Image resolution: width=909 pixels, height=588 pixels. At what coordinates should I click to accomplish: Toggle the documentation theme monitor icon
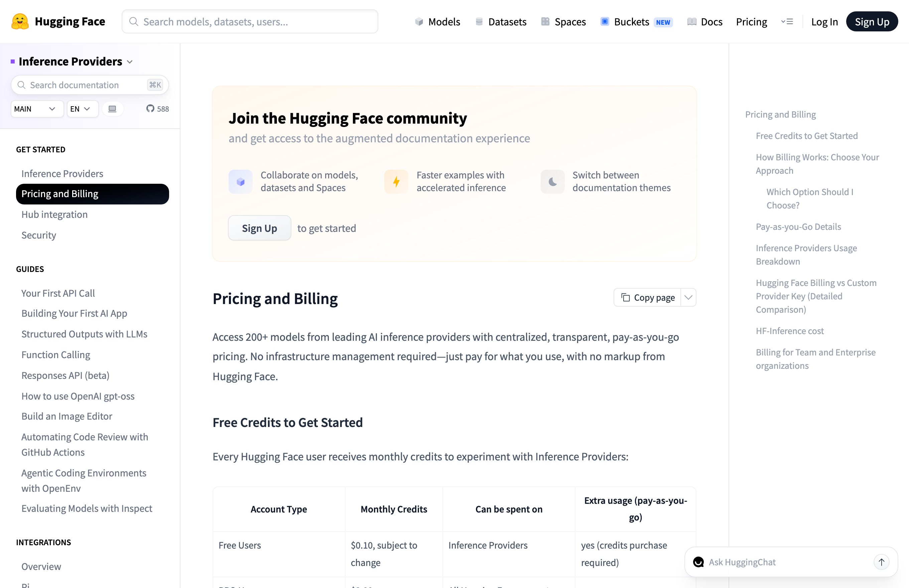tap(112, 109)
